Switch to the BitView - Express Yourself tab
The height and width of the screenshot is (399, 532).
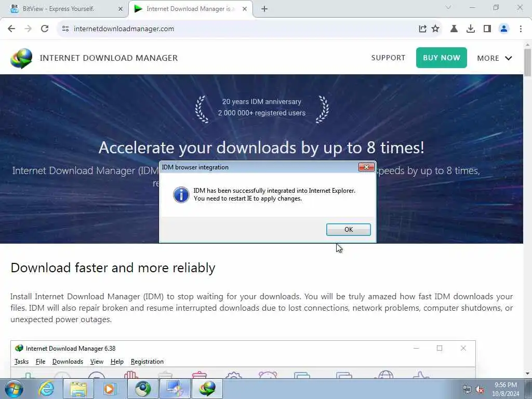tap(64, 9)
